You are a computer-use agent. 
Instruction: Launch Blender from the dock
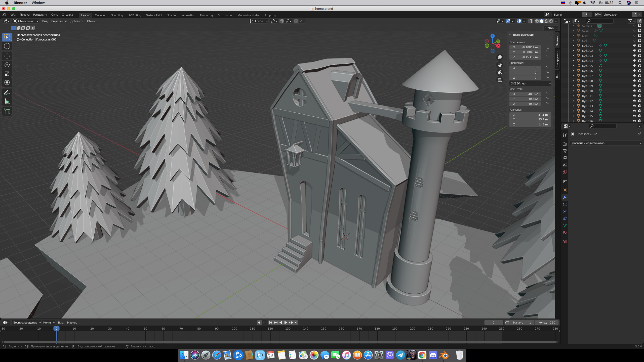(x=444, y=355)
